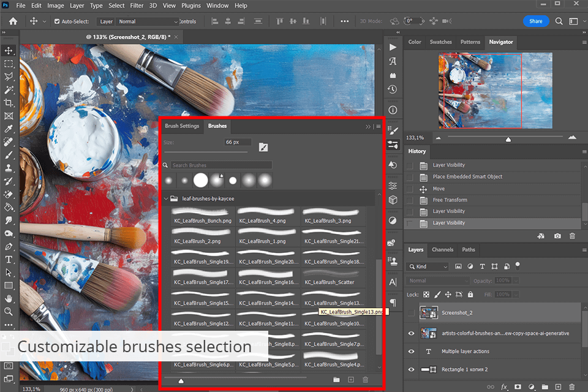Select the Pen tool
The height and width of the screenshot is (392, 588).
coord(8,246)
